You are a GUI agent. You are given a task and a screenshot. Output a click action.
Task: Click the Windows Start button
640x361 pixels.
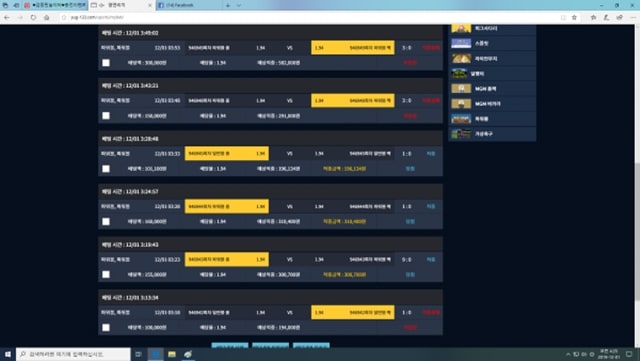coord(8,354)
